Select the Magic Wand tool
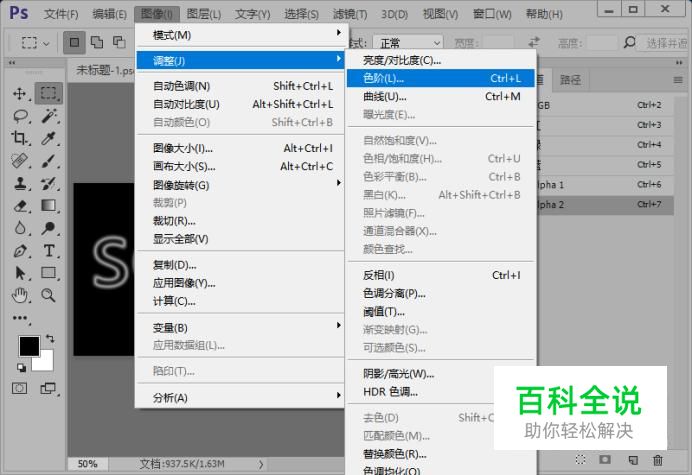692x475 pixels. (49, 116)
